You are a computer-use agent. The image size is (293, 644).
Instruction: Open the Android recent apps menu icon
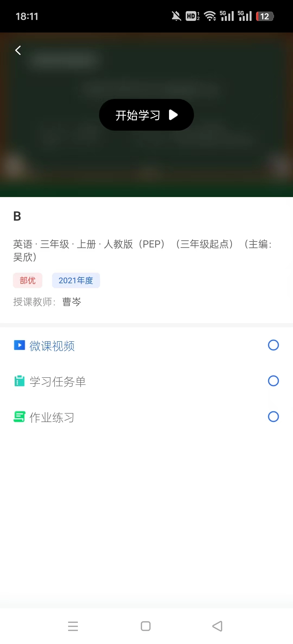coord(73,626)
